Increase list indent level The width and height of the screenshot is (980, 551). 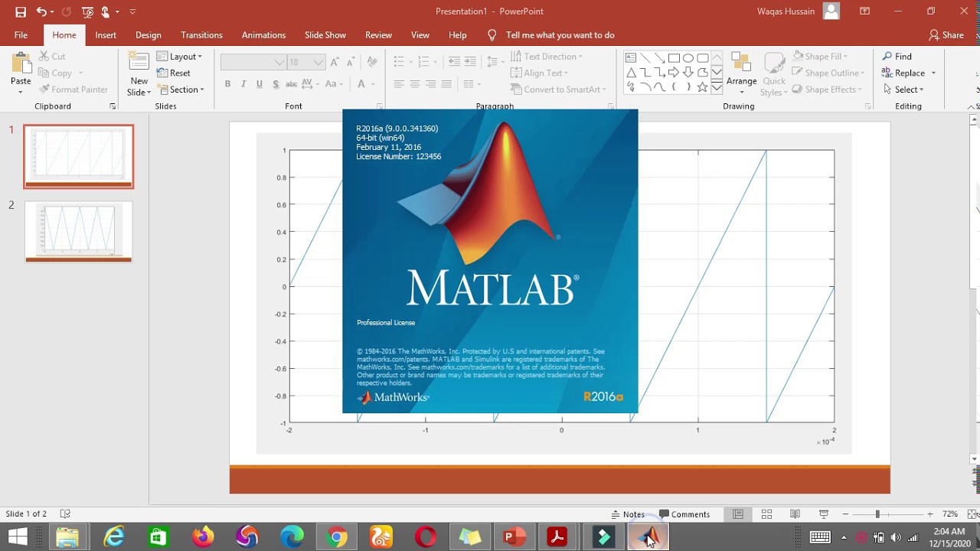[470, 62]
